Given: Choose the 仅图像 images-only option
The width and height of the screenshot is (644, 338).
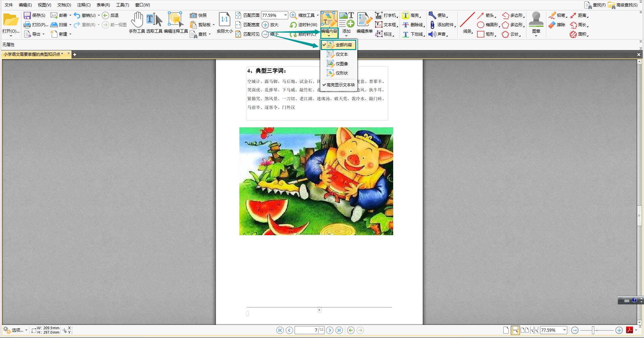Looking at the screenshot, I should pos(338,64).
